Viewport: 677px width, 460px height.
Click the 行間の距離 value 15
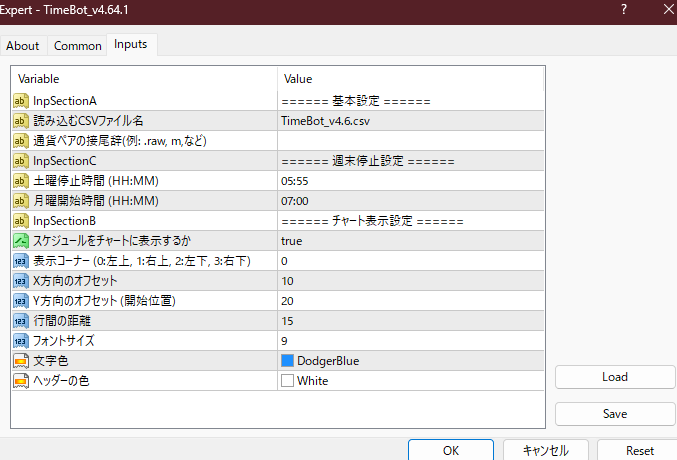(411, 321)
